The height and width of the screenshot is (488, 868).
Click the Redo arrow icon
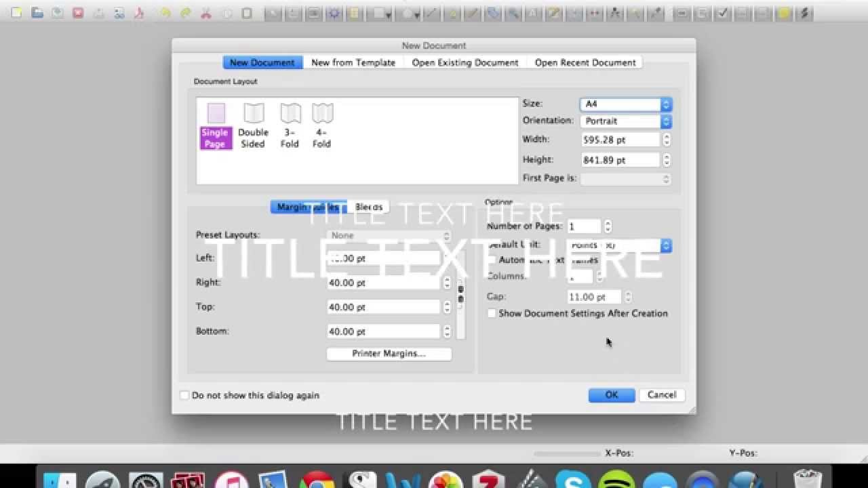185,13
